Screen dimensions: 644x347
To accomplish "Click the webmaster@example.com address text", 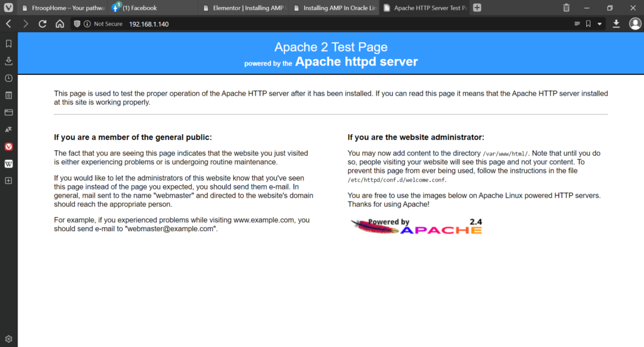I will (x=170, y=229).
